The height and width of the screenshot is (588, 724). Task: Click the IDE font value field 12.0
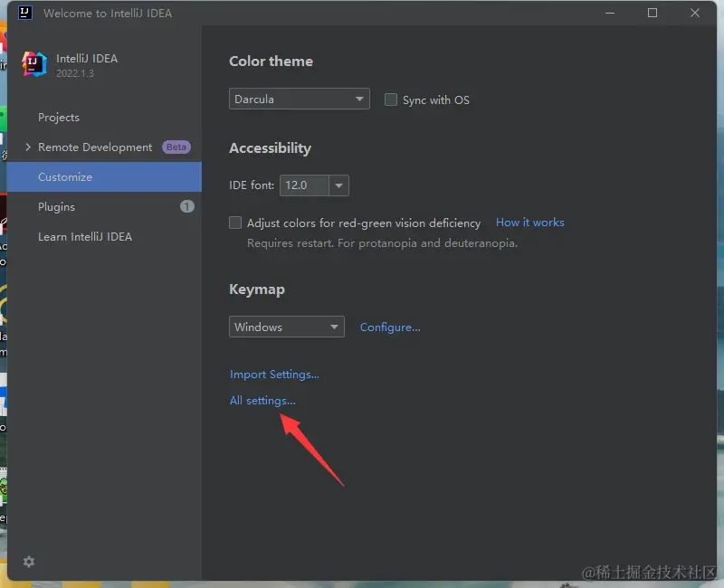(304, 185)
